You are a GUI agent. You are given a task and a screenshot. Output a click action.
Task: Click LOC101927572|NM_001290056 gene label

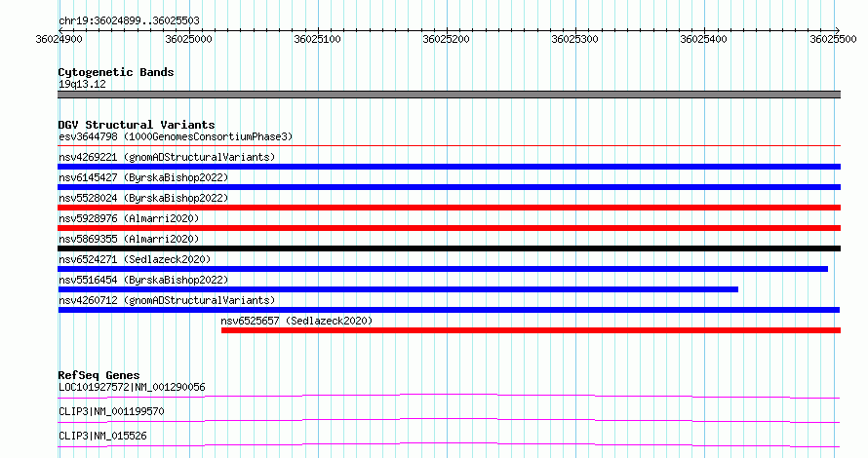[x=132, y=387]
